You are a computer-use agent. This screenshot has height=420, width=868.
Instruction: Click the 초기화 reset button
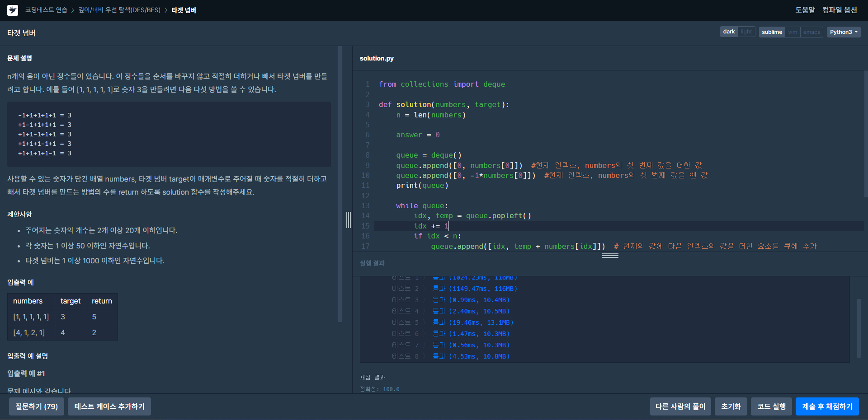point(731,406)
